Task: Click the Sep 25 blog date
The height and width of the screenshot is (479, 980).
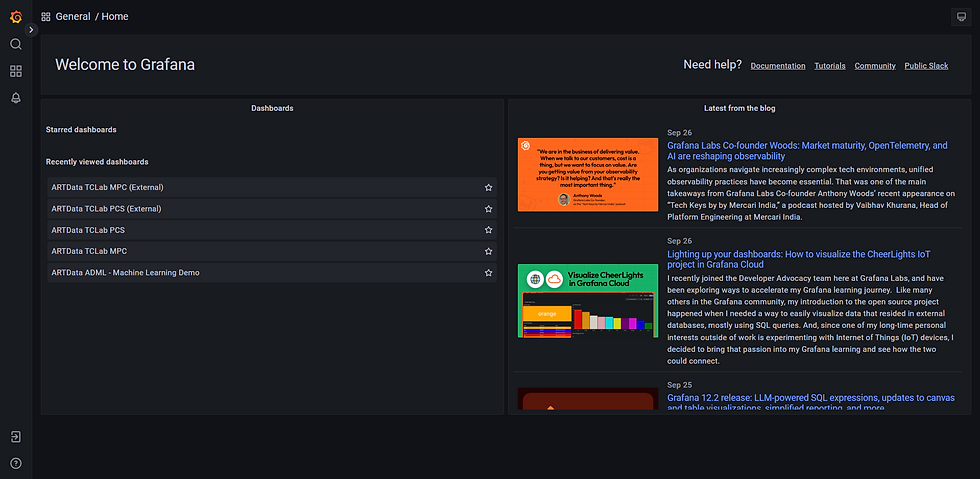Action: (x=679, y=385)
